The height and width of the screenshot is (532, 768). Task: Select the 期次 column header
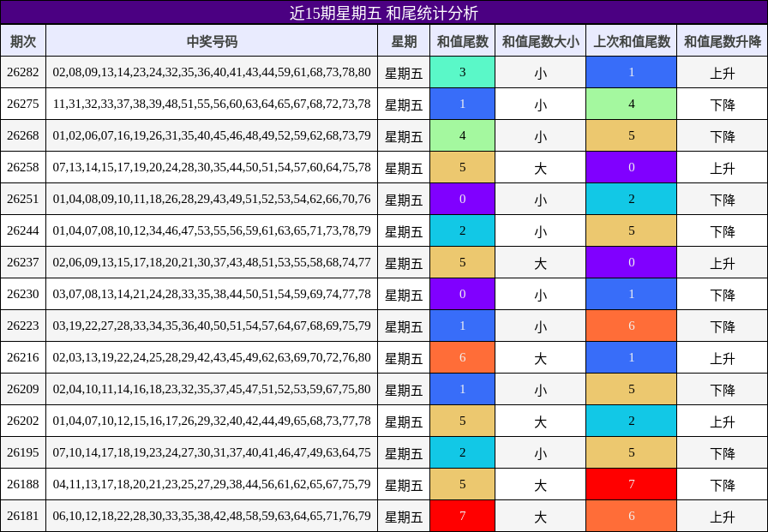pos(23,41)
